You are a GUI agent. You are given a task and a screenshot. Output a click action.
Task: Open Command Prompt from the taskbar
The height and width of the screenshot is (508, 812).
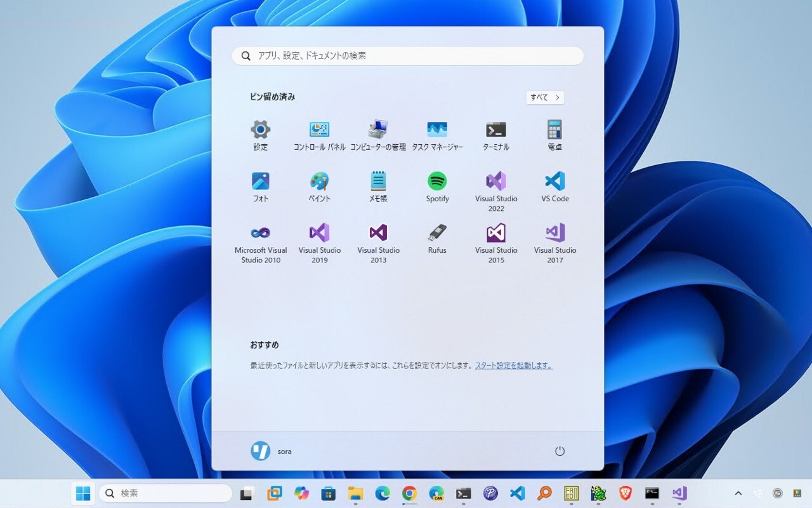[x=652, y=493]
